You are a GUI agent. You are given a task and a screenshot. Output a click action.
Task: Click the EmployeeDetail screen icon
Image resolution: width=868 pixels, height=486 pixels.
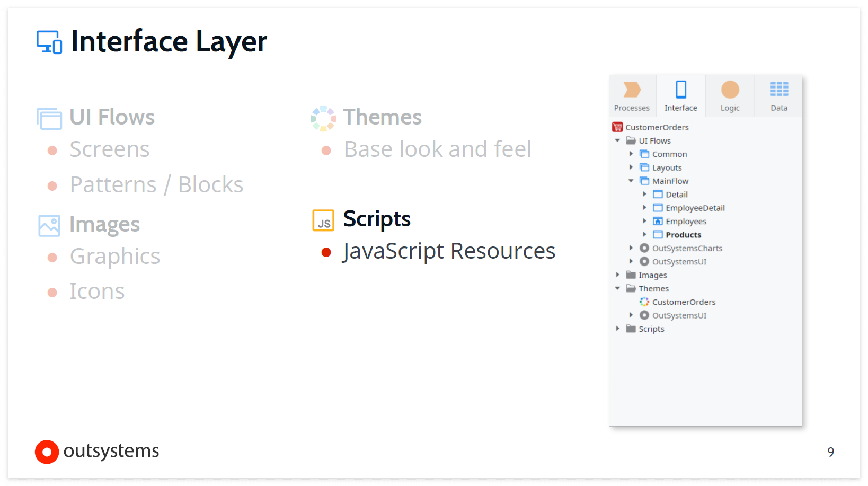tap(658, 208)
